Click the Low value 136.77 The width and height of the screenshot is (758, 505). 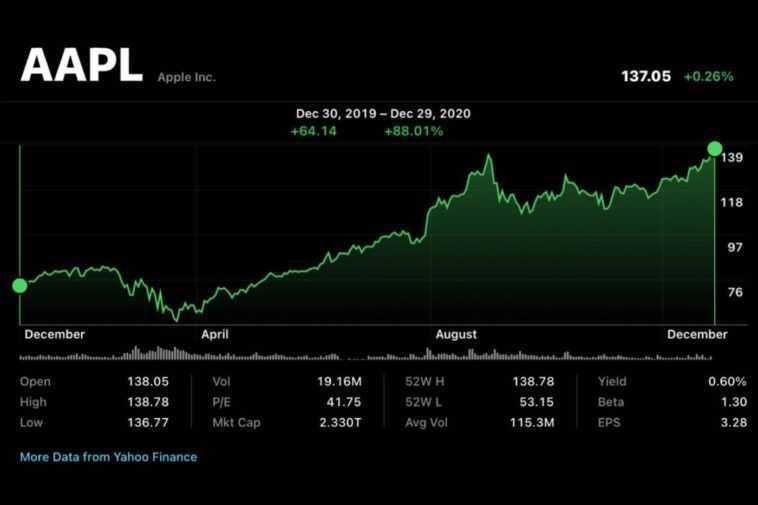[x=148, y=423]
